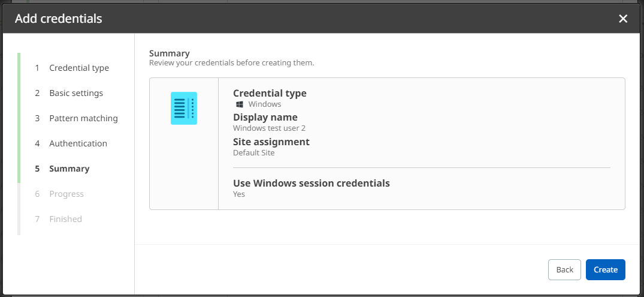Select the current Summary step
The image size is (644, 297).
pyautogui.click(x=69, y=169)
